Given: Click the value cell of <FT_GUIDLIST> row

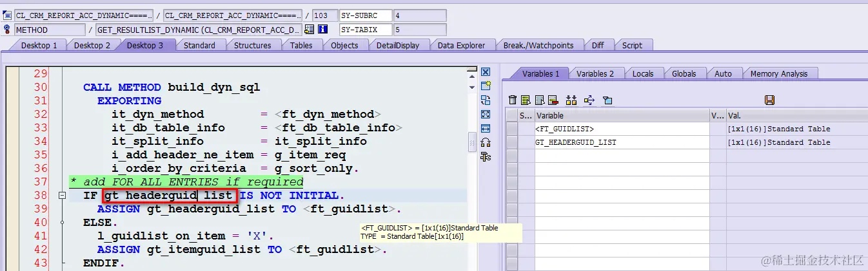Looking at the screenshot, I should pyautogui.click(x=796, y=129).
